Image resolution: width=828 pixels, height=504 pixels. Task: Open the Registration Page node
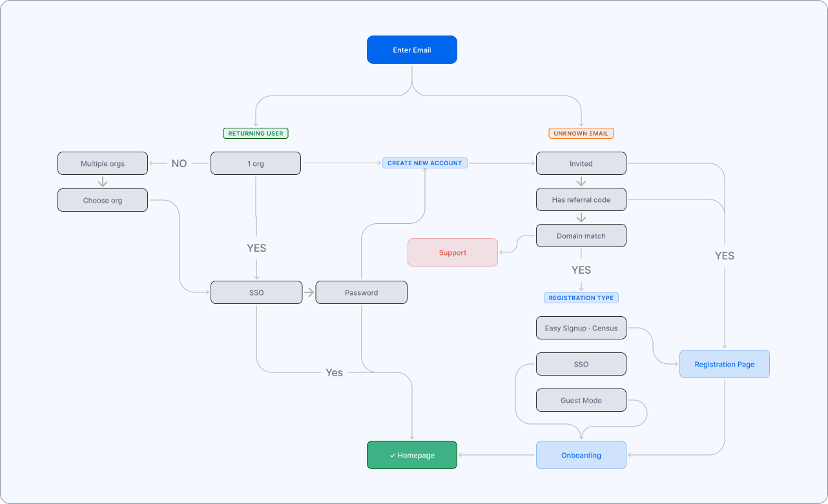tap(725, 364)
